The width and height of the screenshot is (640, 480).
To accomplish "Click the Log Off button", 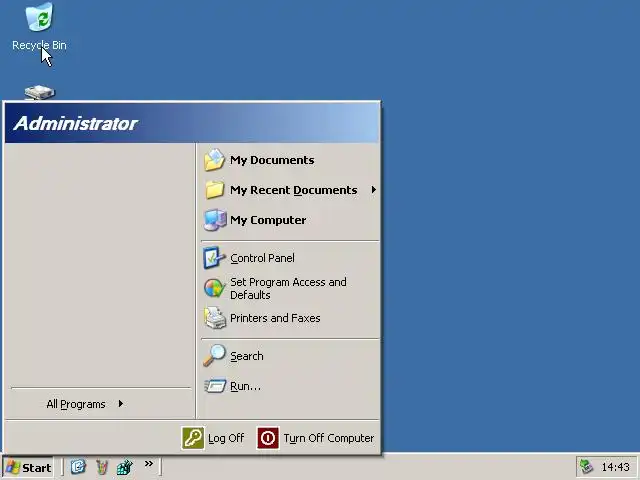I will click(213, 438).
